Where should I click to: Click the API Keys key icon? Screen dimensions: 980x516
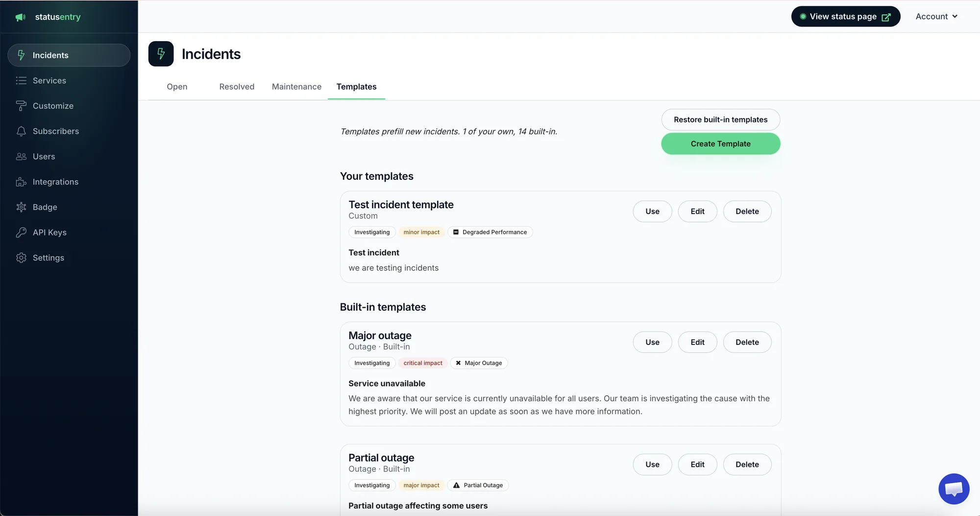21,232
